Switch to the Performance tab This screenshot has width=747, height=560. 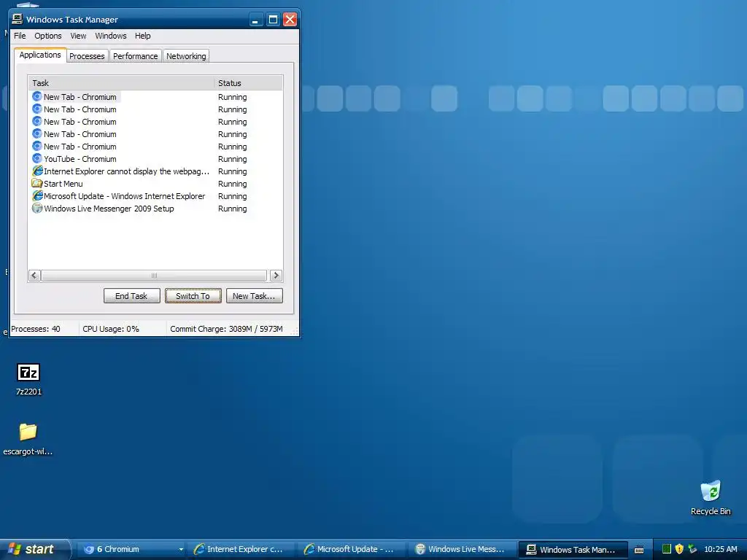point(135,56)
